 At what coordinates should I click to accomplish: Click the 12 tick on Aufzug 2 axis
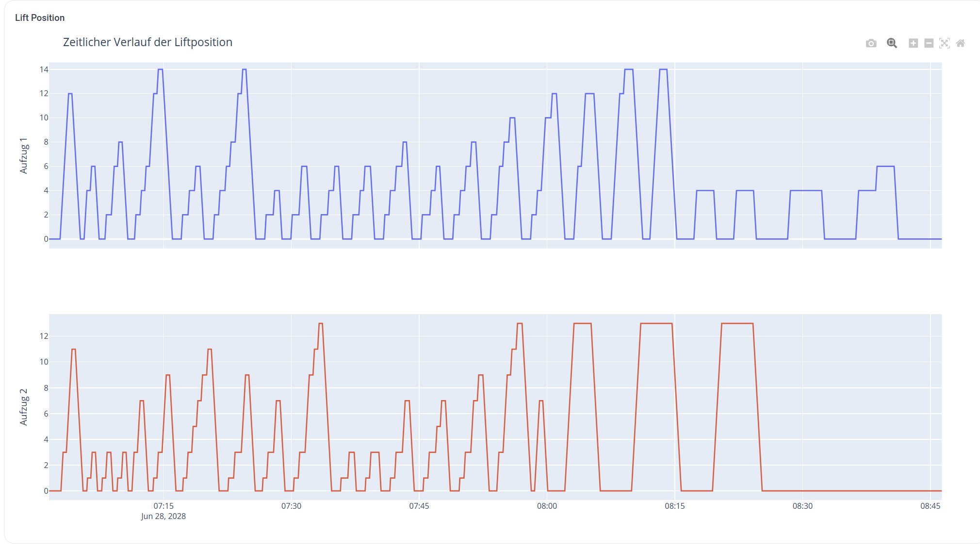point(44,336)
